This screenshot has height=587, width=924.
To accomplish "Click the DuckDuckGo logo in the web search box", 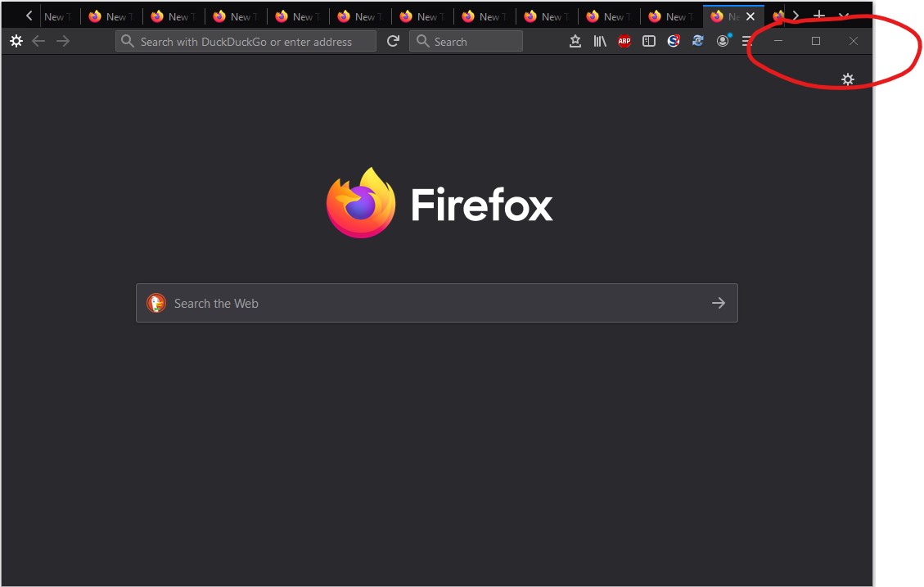I will pos(156,303).
